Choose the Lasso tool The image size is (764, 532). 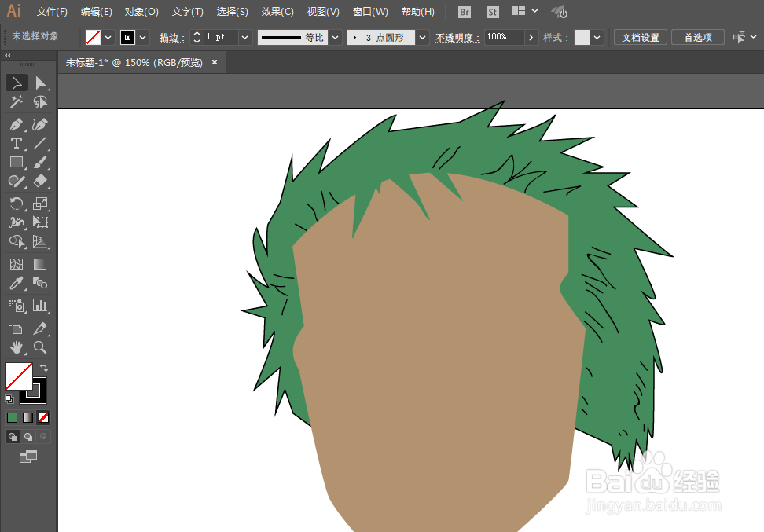pyautogui.click(x=40, y=102)
